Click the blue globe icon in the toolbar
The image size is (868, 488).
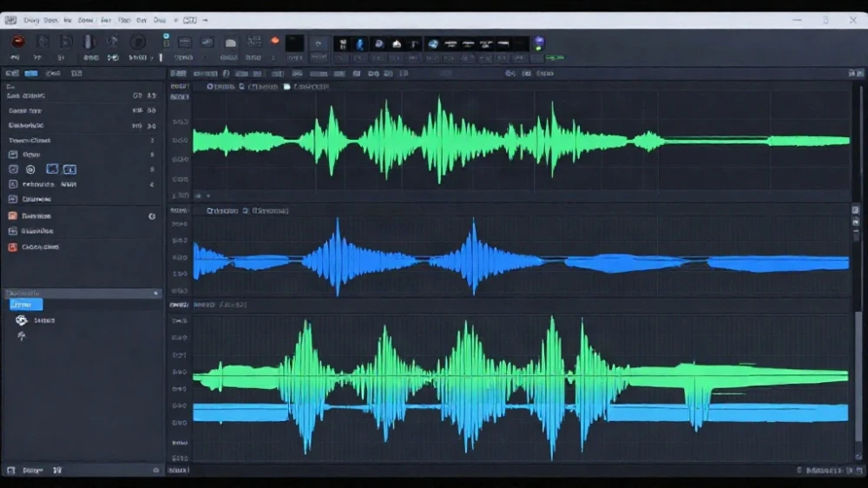click(x=433, y=43)
